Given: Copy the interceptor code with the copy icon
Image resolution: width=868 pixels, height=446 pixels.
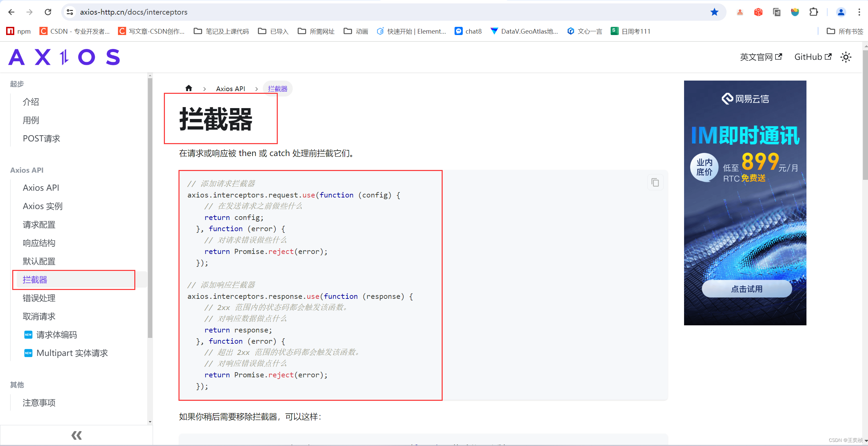Looking at the screenshot, I should coord(655,182).
